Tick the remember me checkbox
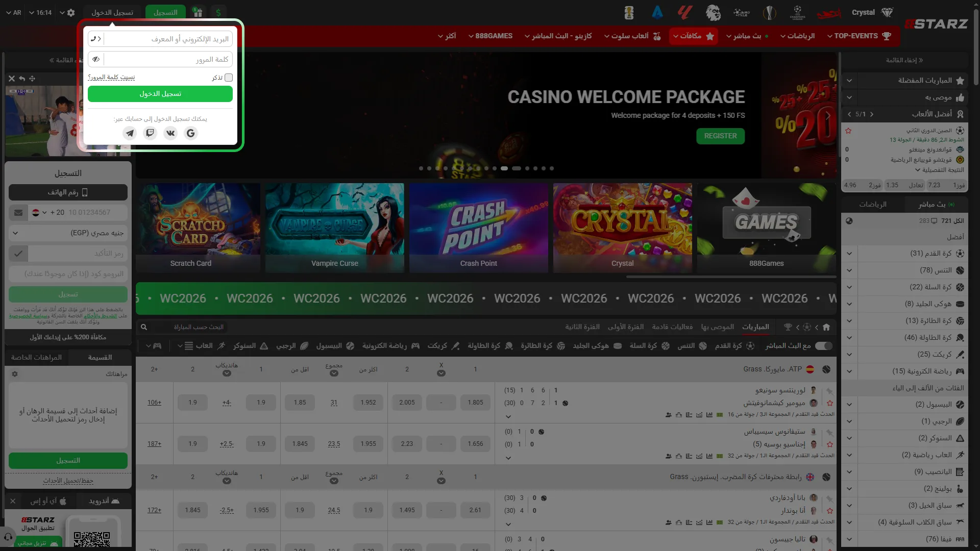Screen dimensions: 980x551 pos(229,78)
